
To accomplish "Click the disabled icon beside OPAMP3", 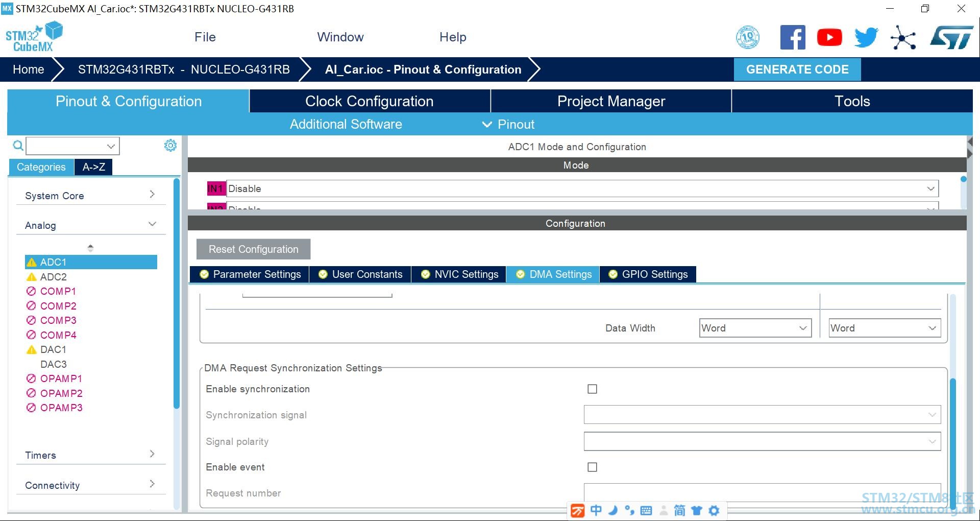I will 31,408.
